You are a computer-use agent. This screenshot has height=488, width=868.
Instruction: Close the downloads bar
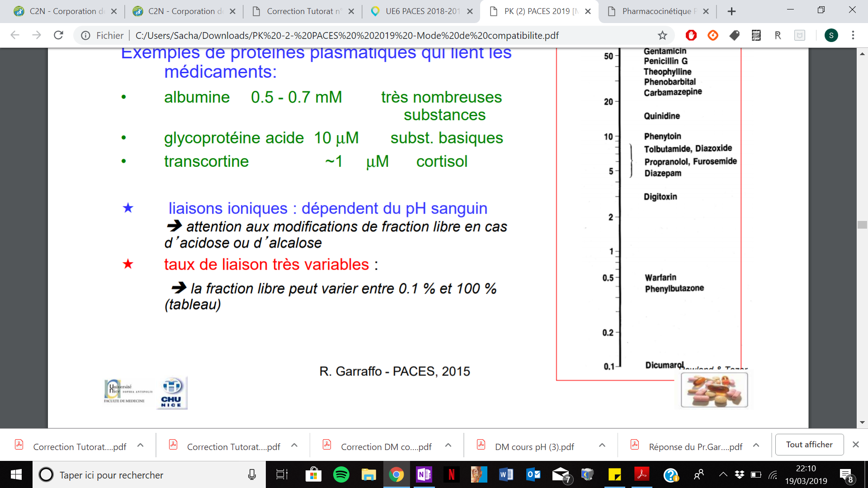tap(855, 445)
